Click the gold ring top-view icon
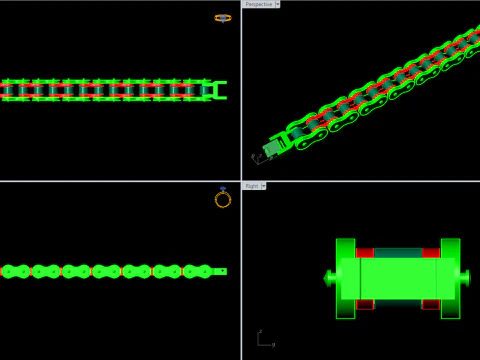480x360 pixels. coord(223,18)
